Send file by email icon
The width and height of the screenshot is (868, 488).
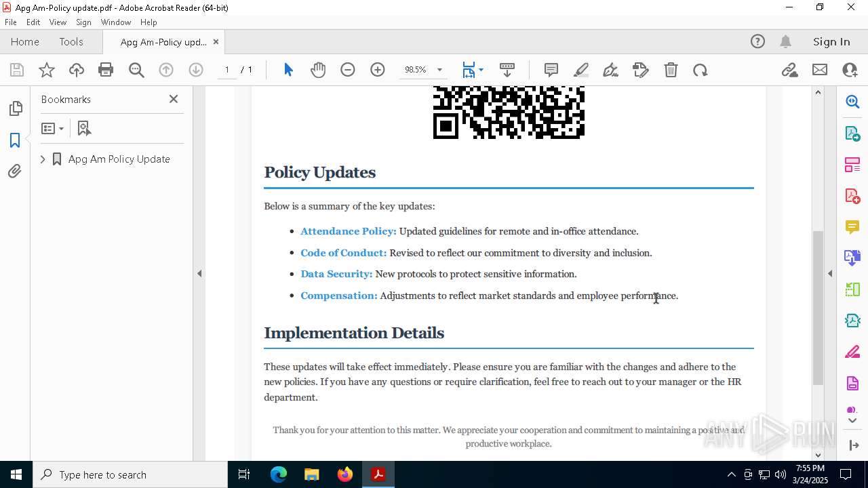click(x=820, y=70)
